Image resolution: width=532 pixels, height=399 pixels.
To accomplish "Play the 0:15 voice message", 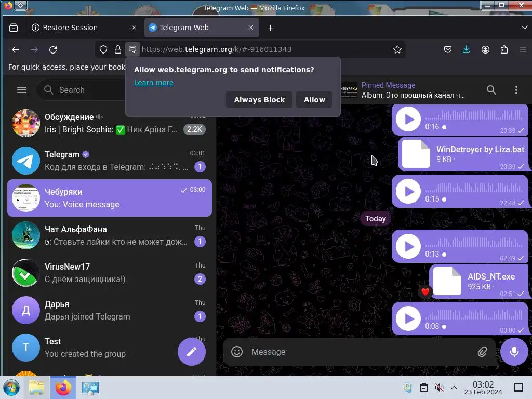I will (x=408, y=191).
